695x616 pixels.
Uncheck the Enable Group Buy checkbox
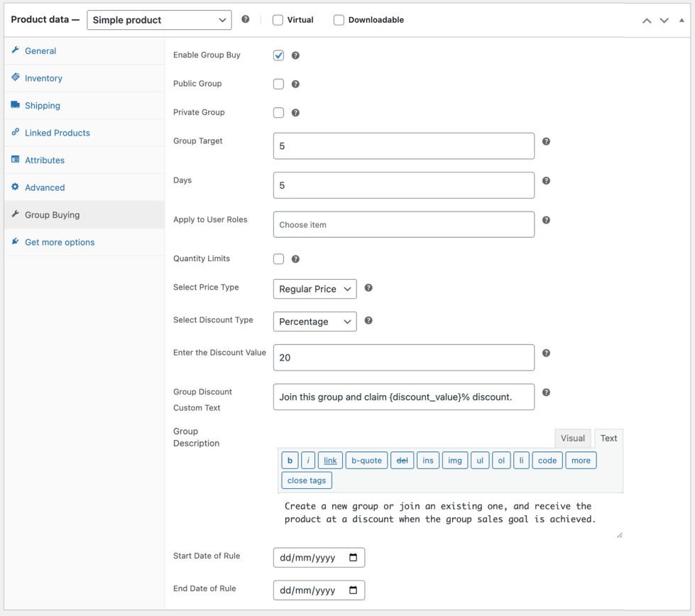tap(278, 55)
